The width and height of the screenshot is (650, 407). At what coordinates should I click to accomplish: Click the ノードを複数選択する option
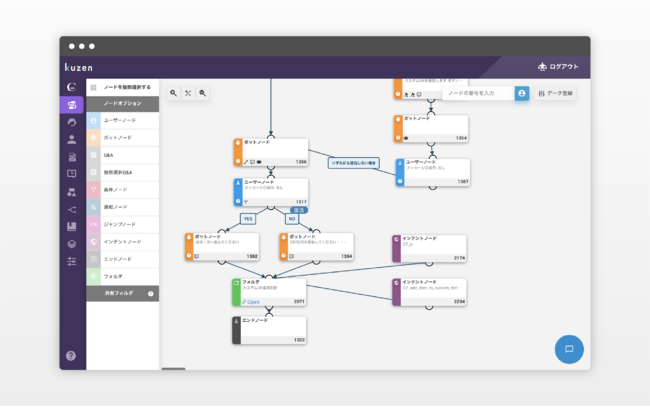click(123, 87)
